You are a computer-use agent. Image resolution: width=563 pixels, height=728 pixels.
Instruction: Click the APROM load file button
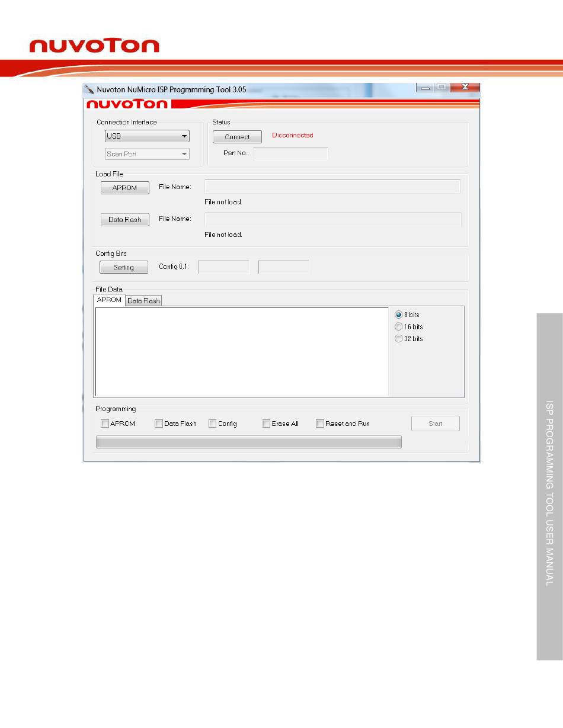124,188
